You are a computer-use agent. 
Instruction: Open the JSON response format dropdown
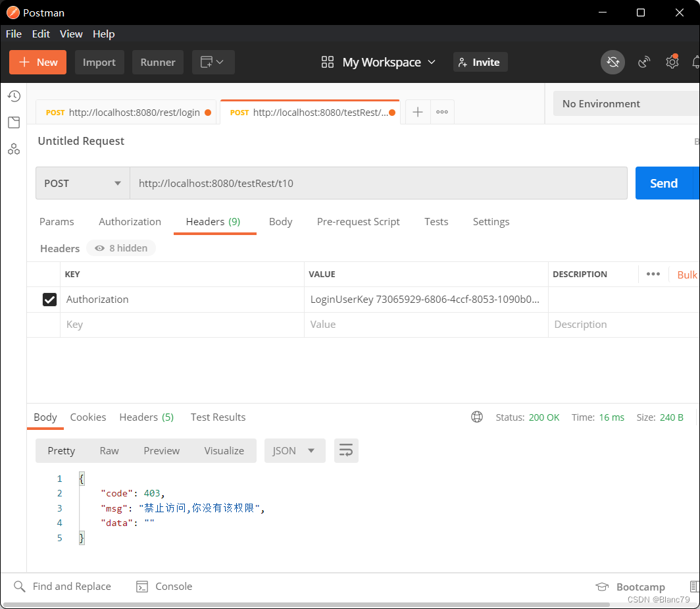coord(295,450)
